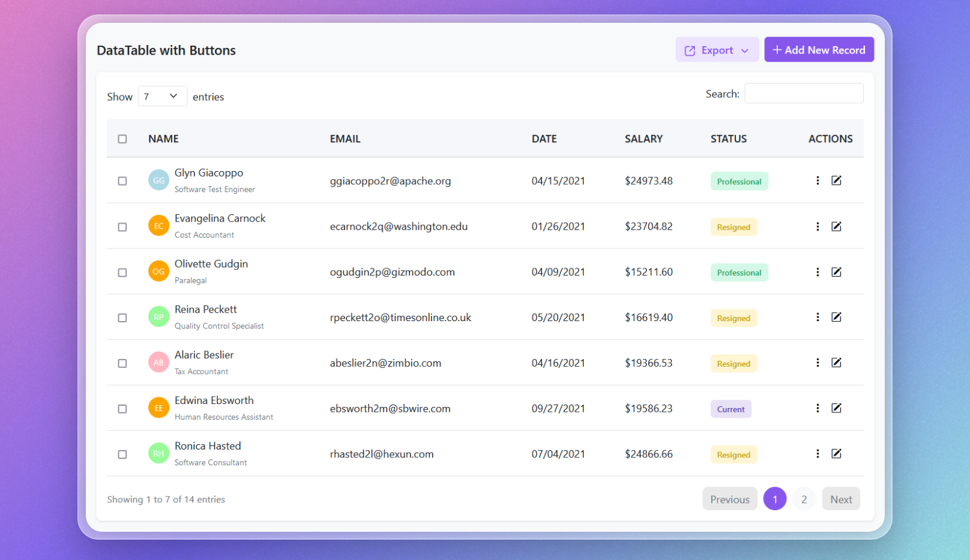The height and width of the screenshot is (560, 970).
Task: Check the checkbox for Ronica Hasted's row
Action: tap(122, 454)
